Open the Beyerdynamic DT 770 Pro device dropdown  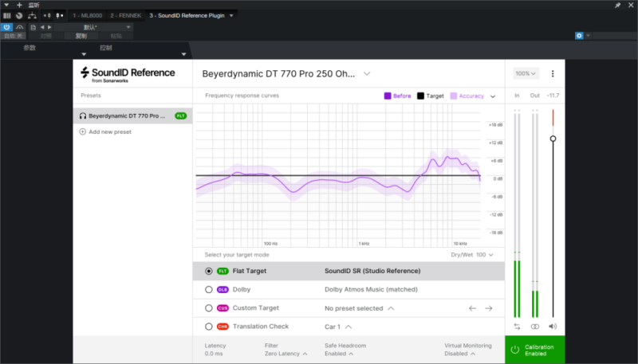click(x=367, y=73)
